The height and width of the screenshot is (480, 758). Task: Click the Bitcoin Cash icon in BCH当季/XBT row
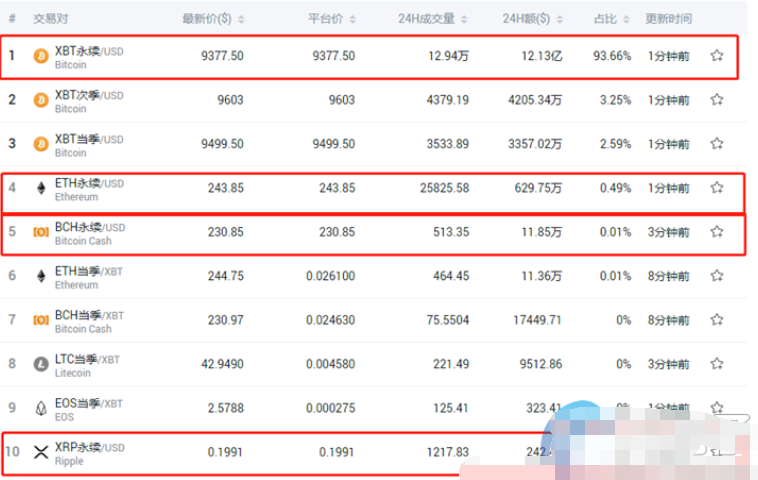pos(41,320)
